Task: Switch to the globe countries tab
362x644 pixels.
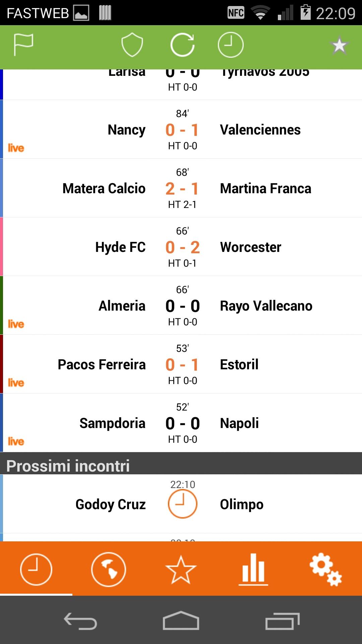Action: tap(109, 569)
